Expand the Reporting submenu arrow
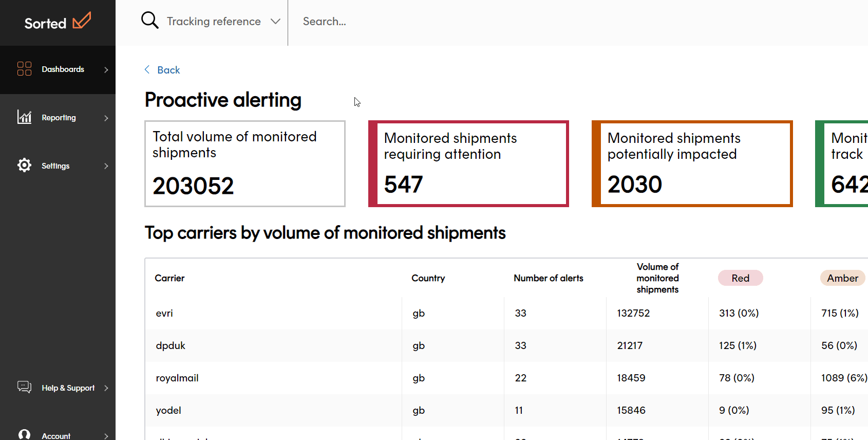Screen dimensions: 868x440 point(106,118)
